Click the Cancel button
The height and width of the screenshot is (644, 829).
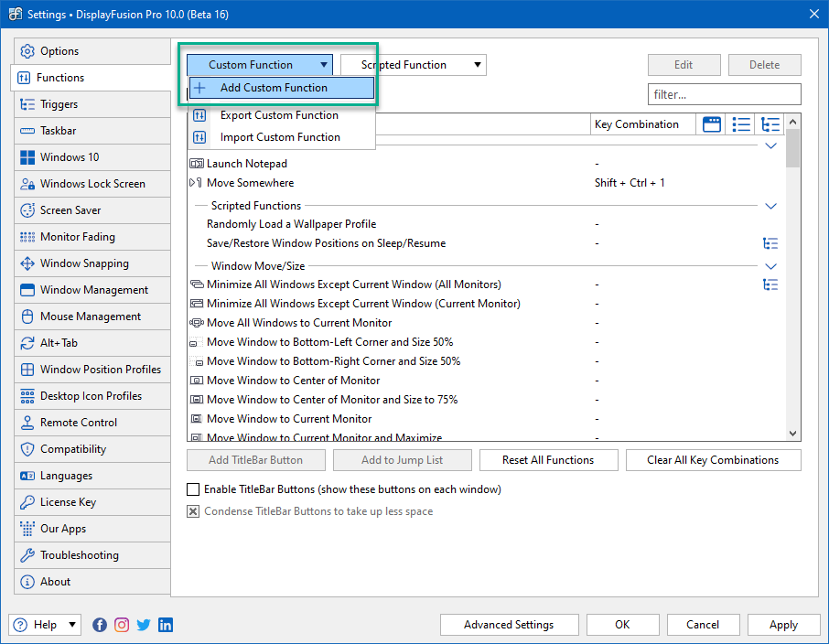[703, 625]
